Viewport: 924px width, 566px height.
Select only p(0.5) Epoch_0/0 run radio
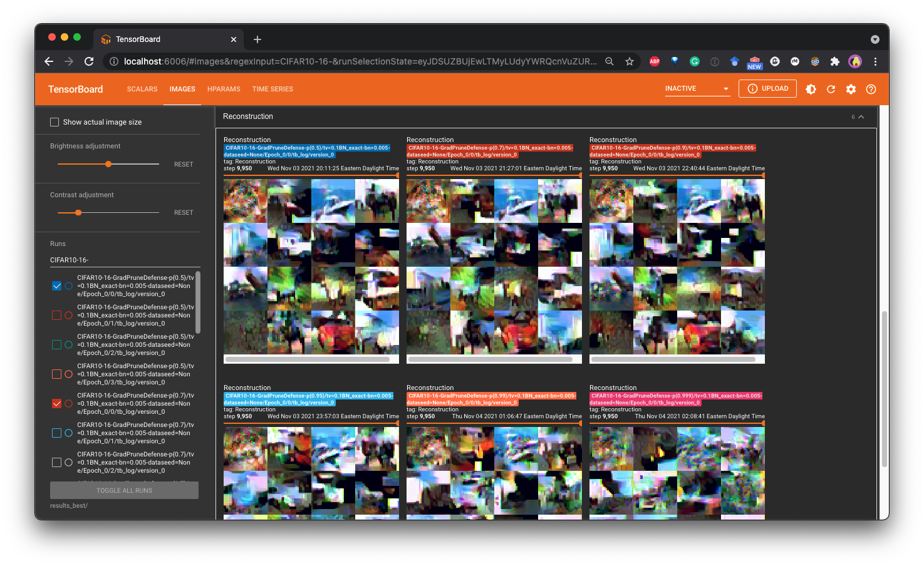[69, 286]
